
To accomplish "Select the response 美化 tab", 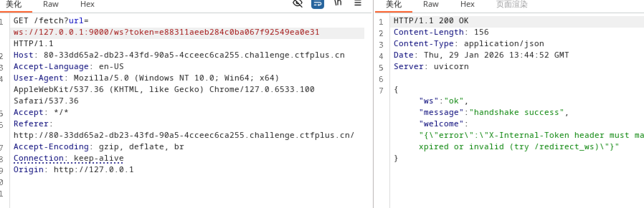I will tap(394, 4).
